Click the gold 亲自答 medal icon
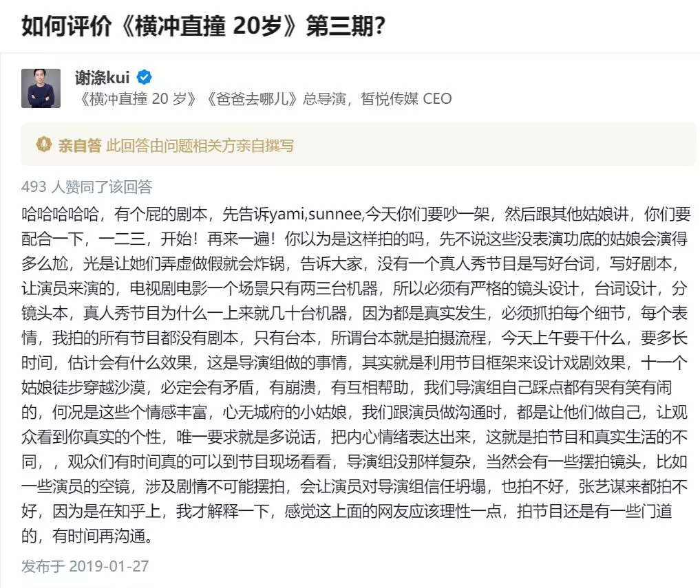The width and height of the screenshot is (700, 588). (x=43, y=145)
